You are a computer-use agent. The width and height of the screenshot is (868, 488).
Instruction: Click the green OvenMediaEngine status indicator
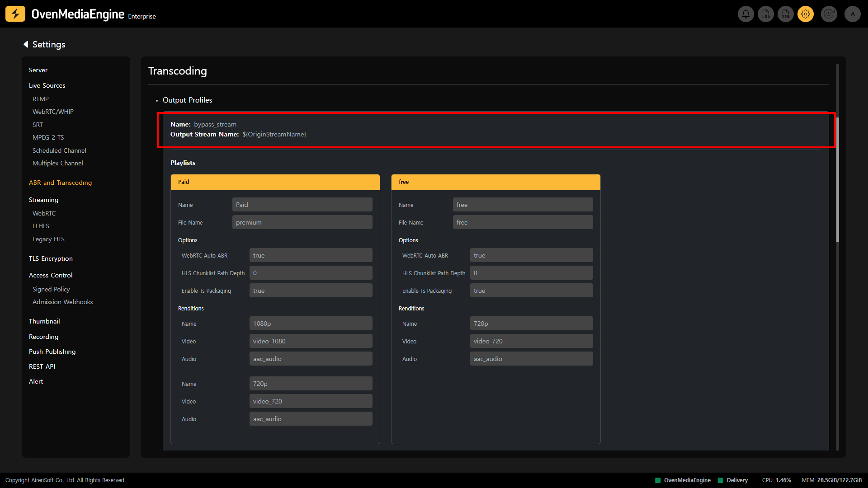click(x=658, y=480)
